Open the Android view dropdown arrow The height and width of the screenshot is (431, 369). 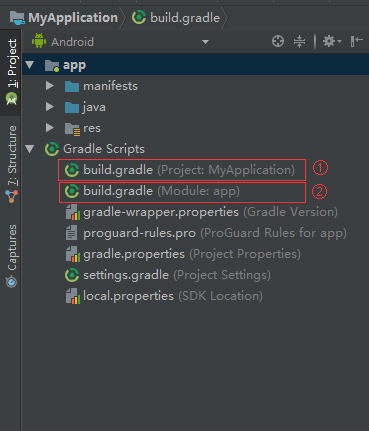205,42
